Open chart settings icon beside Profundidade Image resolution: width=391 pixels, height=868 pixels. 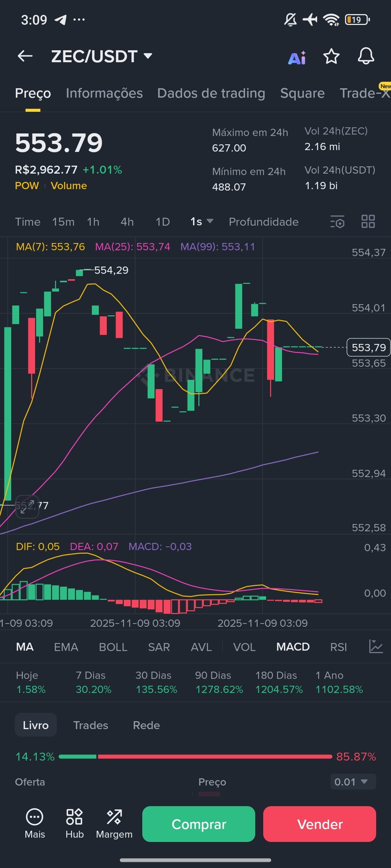coord(337,222)
